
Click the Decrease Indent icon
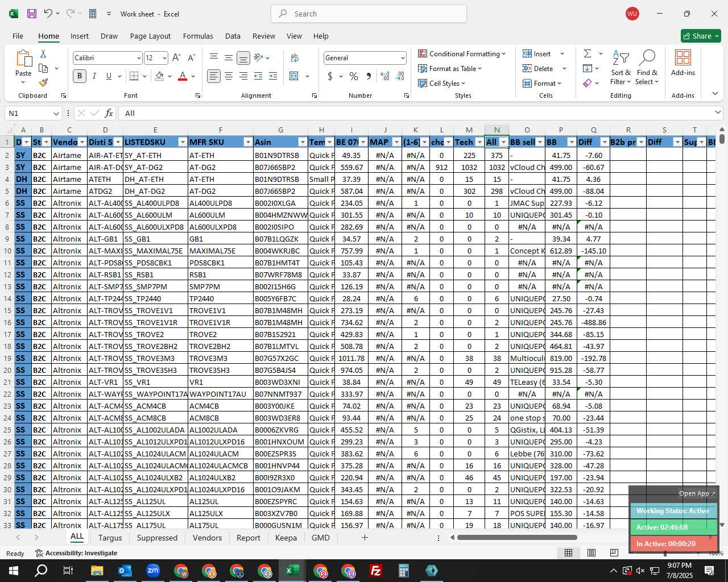258,76
